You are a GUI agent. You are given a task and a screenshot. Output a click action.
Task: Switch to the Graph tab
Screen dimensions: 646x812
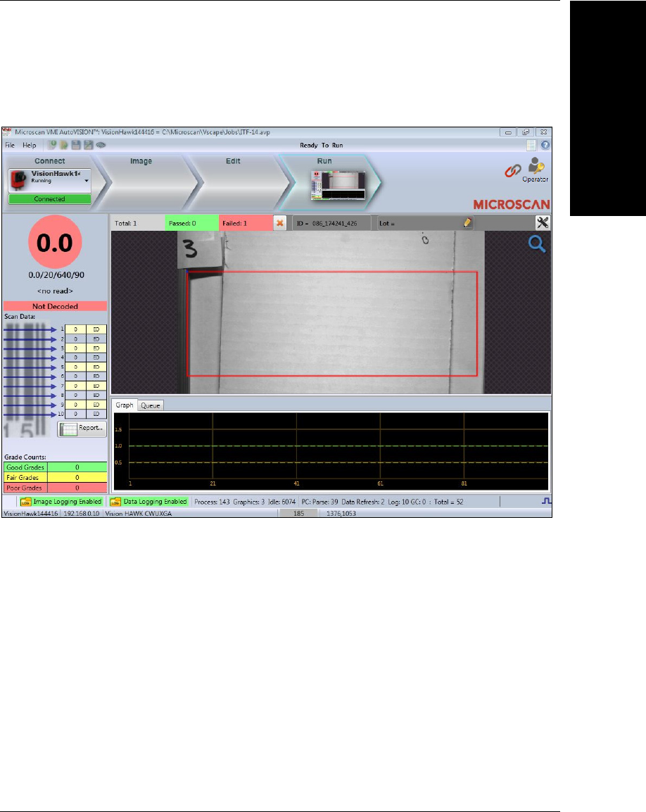pos(125,405)
